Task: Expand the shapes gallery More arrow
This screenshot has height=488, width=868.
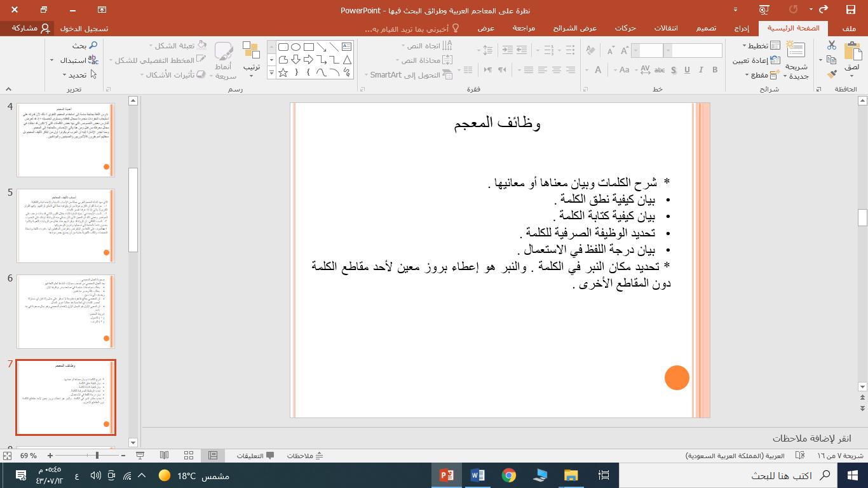Action: [271, 72]
